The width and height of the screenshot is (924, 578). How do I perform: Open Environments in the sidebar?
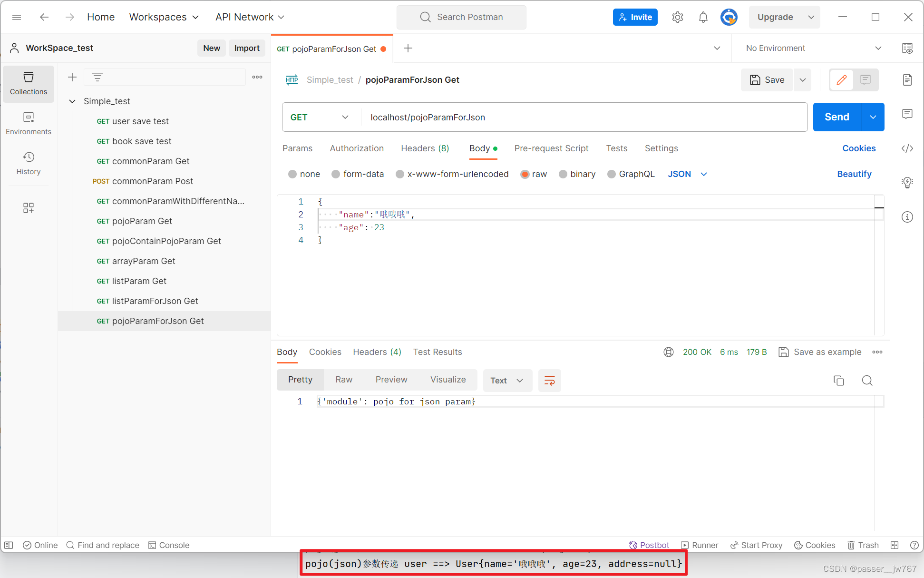[29, 123]
